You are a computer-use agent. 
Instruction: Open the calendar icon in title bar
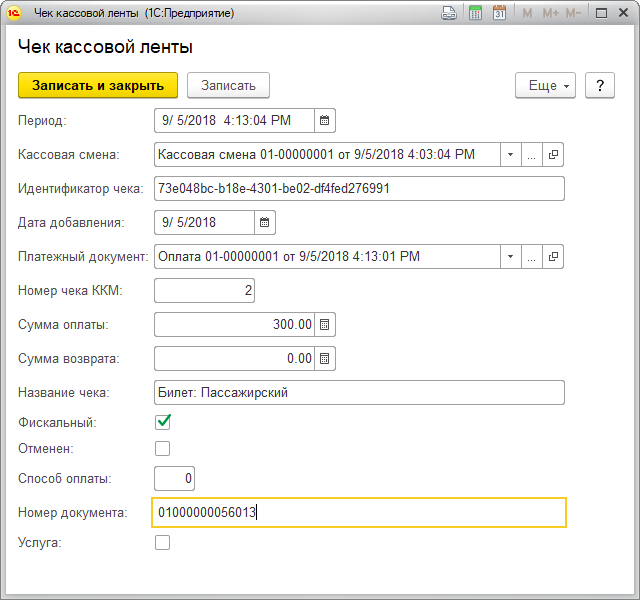point(499,13)
